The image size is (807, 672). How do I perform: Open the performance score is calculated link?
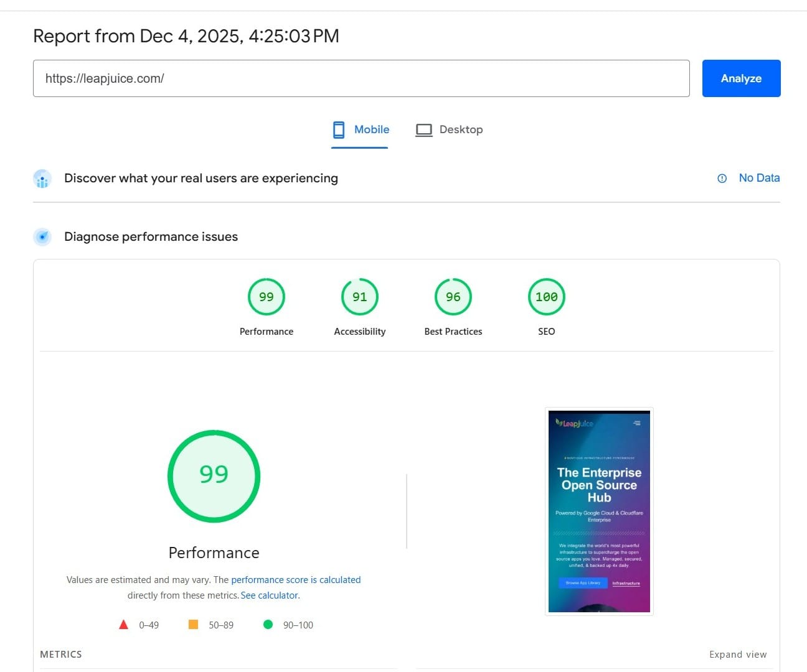296,579
